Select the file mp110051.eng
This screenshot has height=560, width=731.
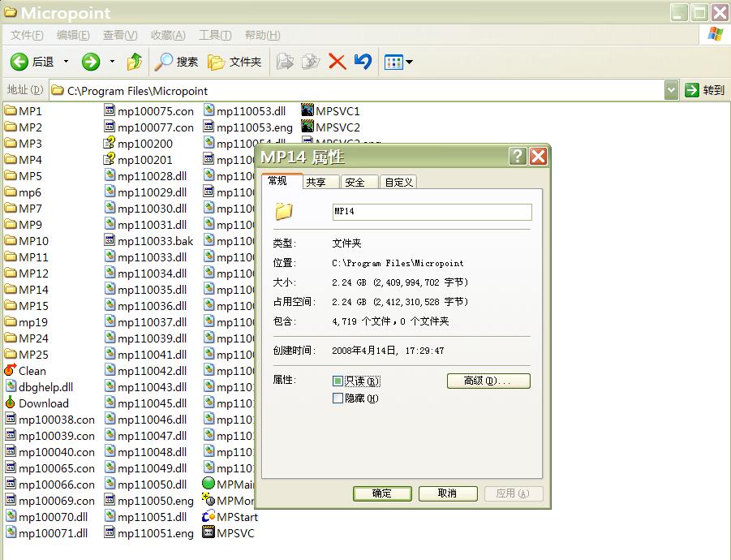(148, 533)
